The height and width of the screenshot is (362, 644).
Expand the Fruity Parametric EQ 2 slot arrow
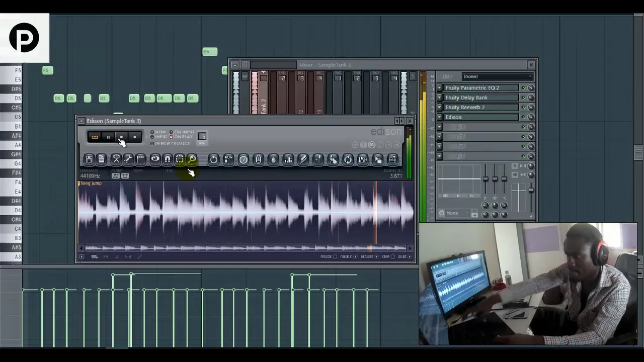point(439,88)
